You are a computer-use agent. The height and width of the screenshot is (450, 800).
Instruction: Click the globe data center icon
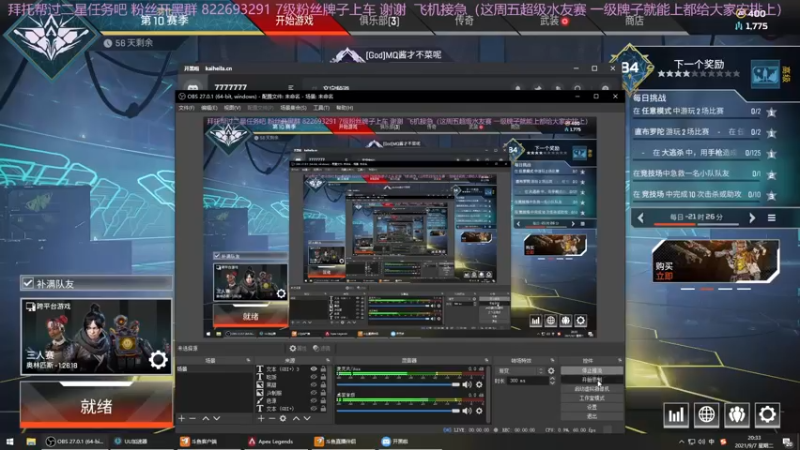point(706,415)
